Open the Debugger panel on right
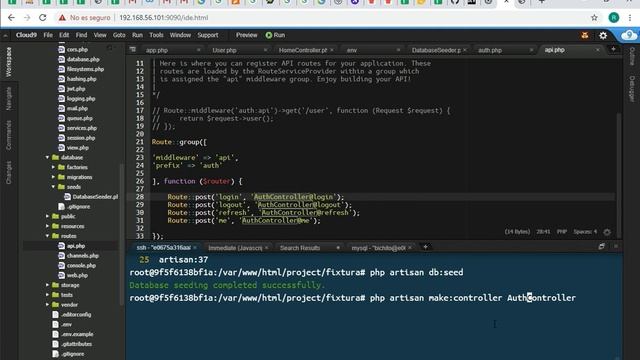 tap(631, 89)
